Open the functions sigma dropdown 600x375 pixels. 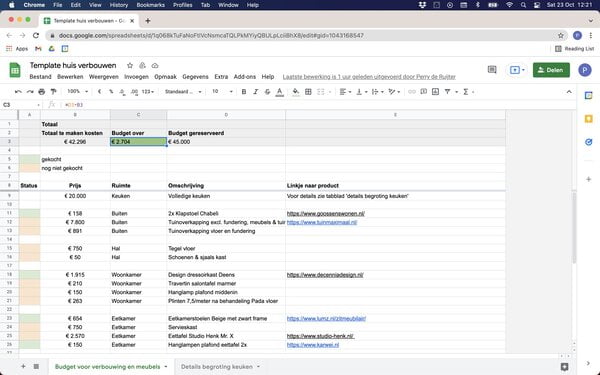point(468,92)
